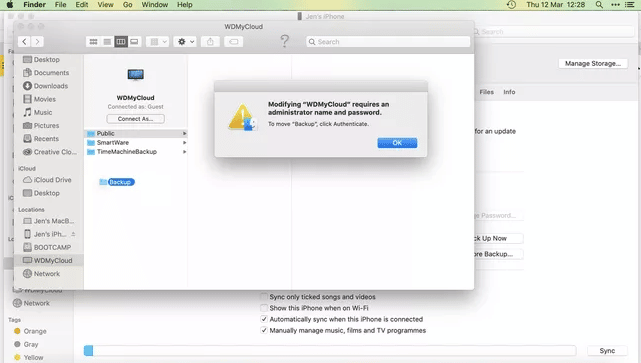
Task: Open iCloud Drive in the sidebar
Action: [47, 179]
